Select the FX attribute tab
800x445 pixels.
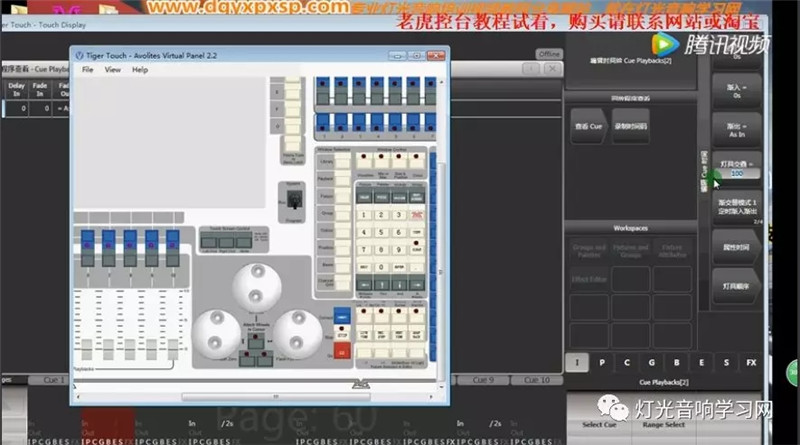point(751,362)
